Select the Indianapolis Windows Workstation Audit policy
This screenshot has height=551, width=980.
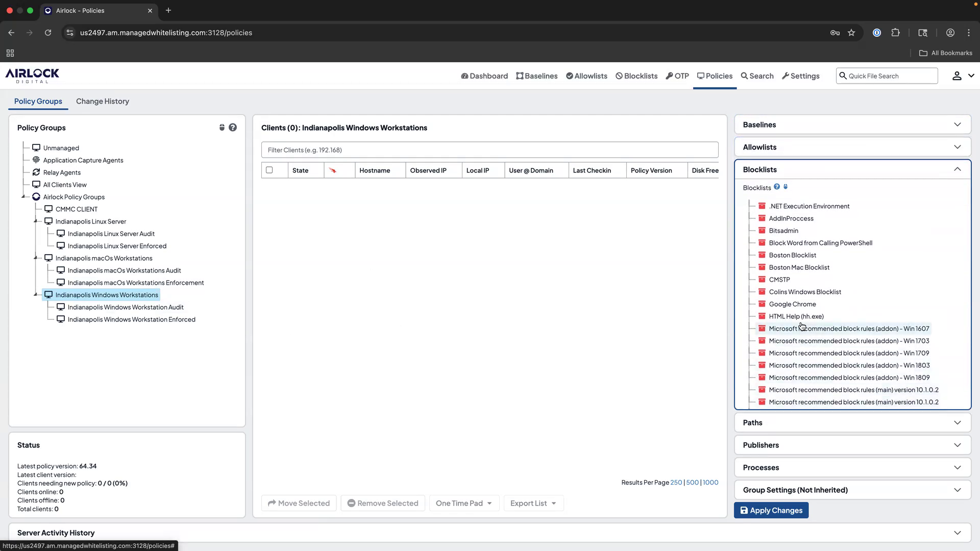(126, 307)
